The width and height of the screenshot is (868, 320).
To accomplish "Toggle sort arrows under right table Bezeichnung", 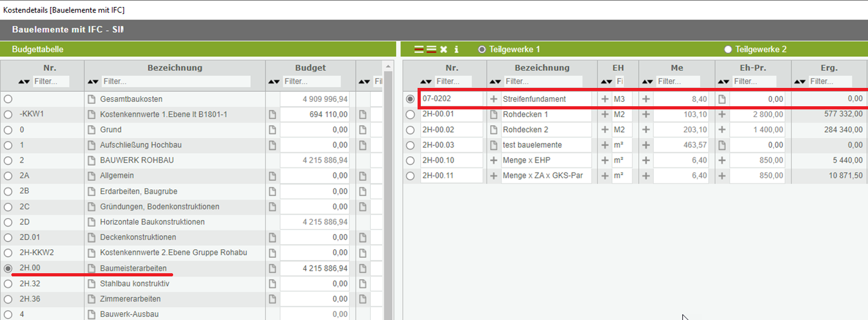I will click(x=495, y=82).
